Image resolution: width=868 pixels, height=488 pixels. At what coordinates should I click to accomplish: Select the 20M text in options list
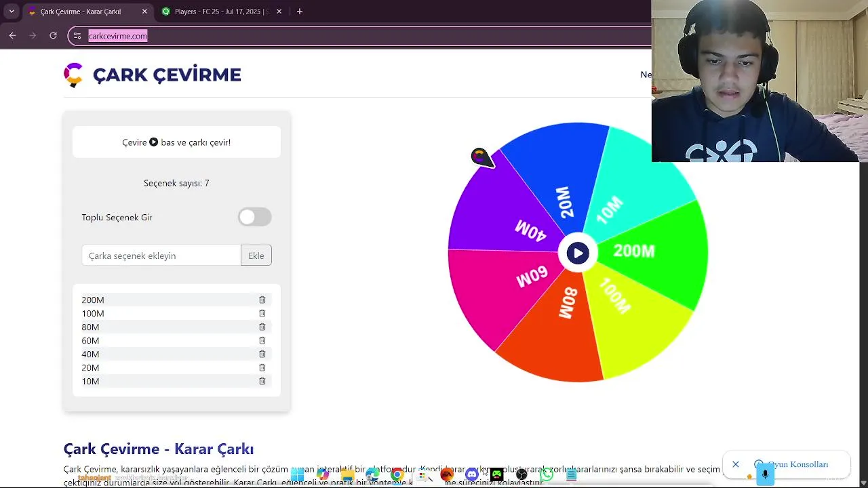coord(90,367)
